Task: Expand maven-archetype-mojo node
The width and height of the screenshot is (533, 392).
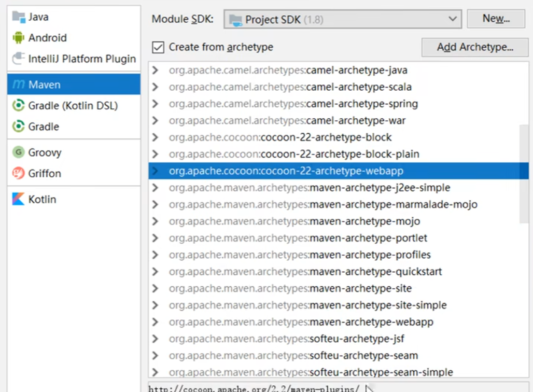Action: 156,221
